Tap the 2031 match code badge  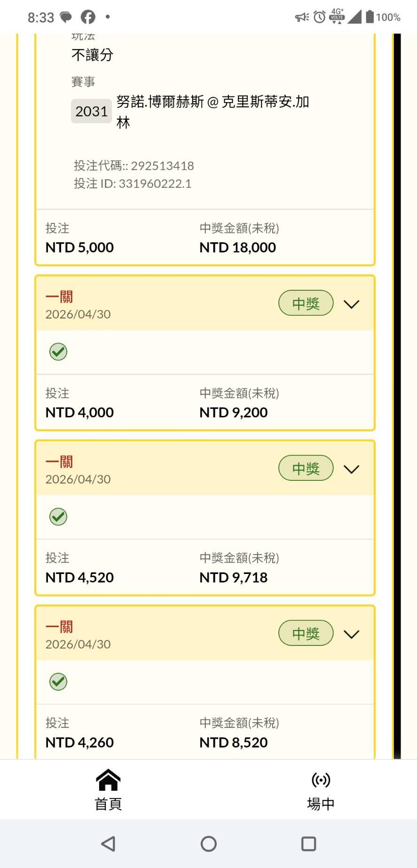pyautogui.click(x=91, y=111)
